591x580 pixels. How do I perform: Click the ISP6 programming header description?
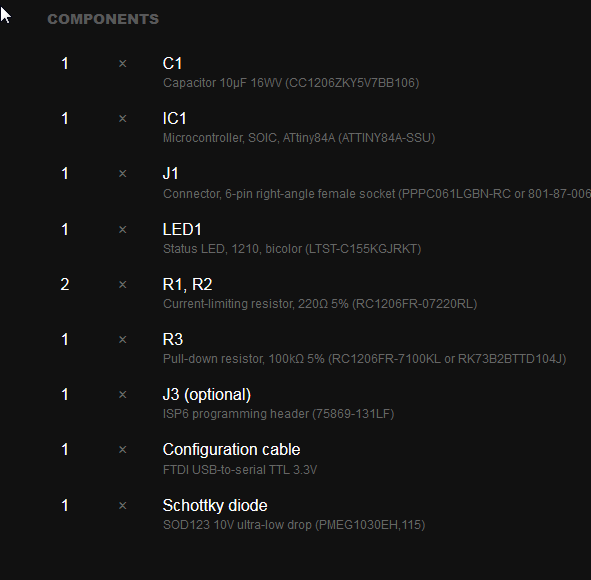(279, 414)
